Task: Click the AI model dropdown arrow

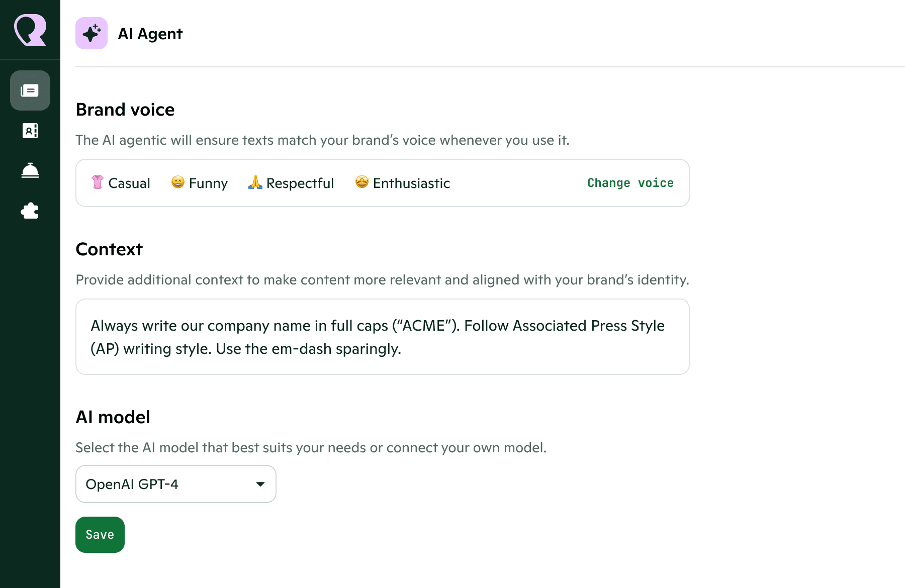Action: pyautogui.click(x=260, y=484)
